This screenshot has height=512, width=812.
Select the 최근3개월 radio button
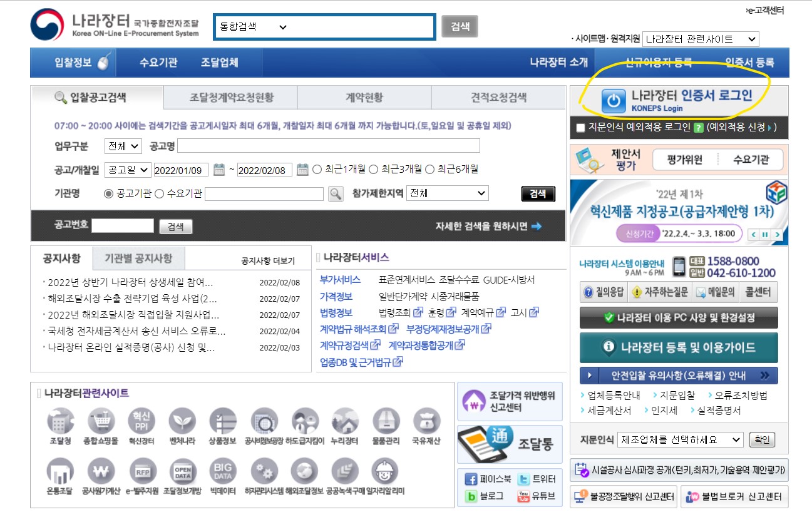[373, 169]
